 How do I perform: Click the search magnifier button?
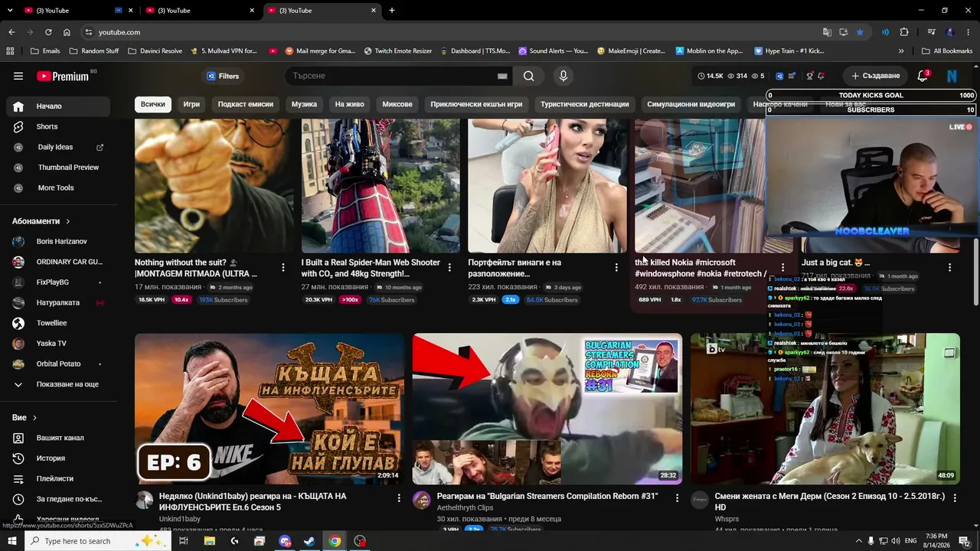(529, 76)
